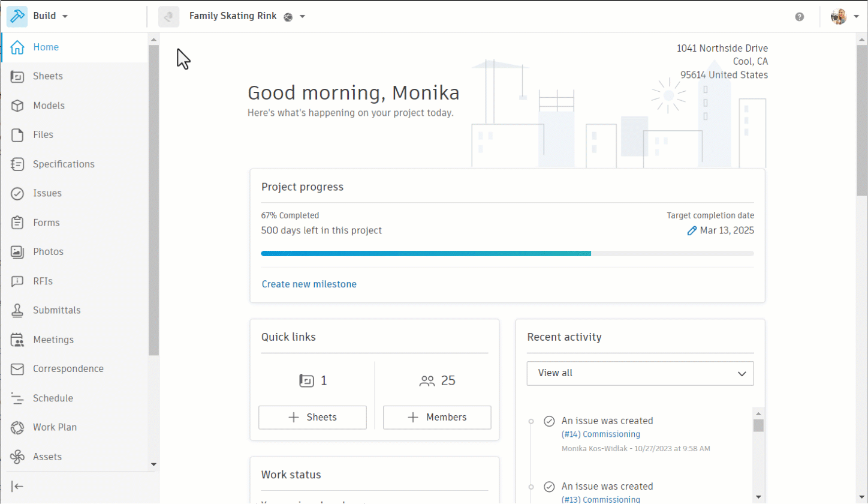The width and height of the screenshot is (868, 504).
Task: Click the Models cube icon
Action: (17, 106)
